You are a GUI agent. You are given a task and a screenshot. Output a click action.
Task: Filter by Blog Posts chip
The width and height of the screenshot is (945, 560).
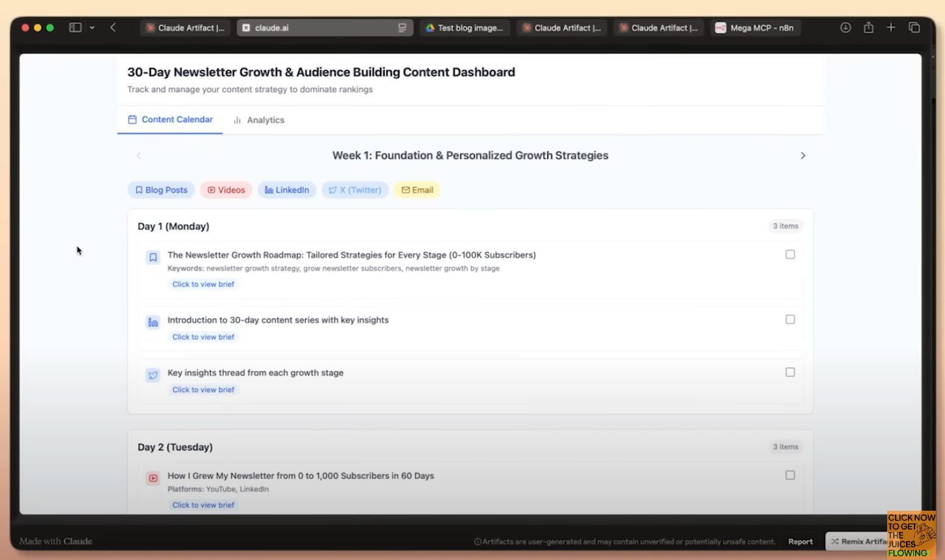click(x=161, y=190)
